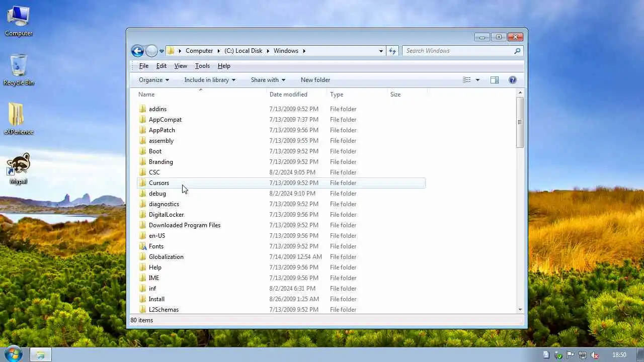Select the Install folder name

point(156,299)
